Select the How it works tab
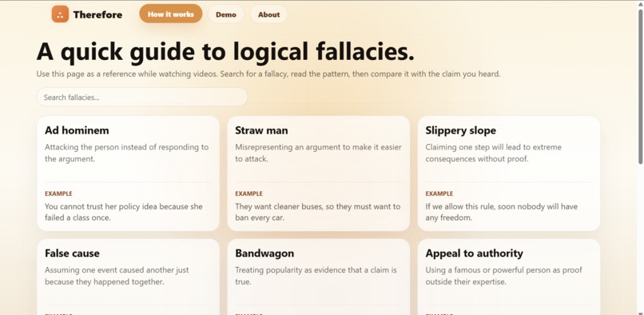Screen dimensions: 644x315 point(171,14)
